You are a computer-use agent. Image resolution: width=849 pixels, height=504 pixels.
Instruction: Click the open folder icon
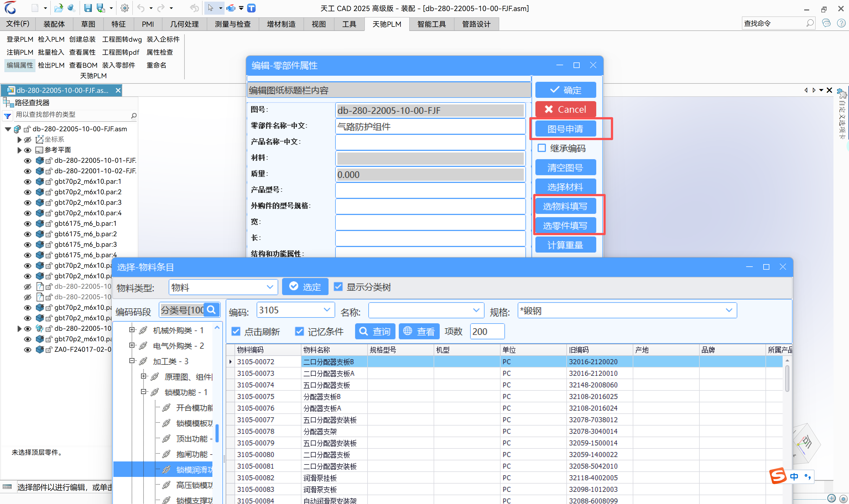58,8
